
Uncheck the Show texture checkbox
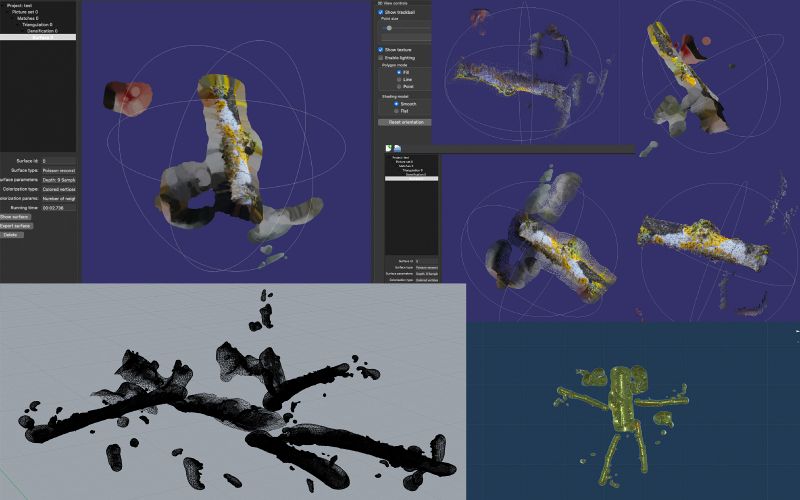click(x=381, y=49)
